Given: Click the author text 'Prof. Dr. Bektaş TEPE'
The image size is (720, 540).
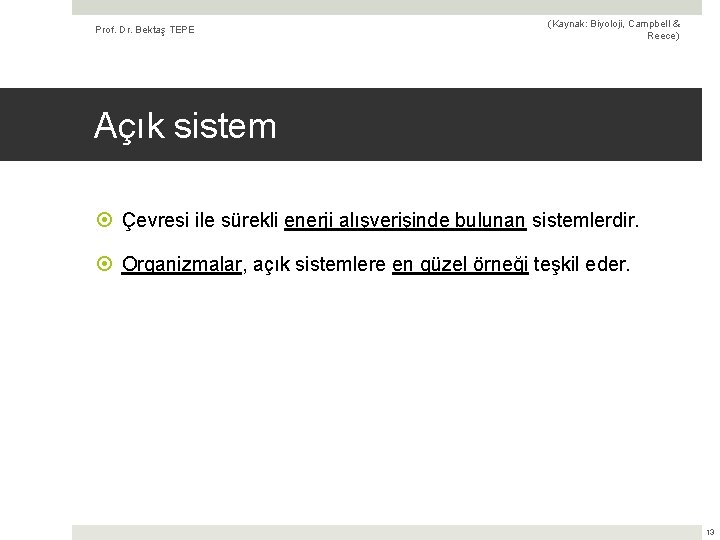Looking at the screenshot, I should point(145,30).
